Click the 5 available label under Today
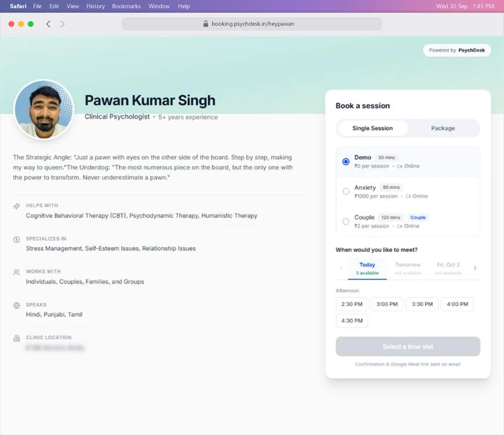504x435 pixels. tap(367, 273)
